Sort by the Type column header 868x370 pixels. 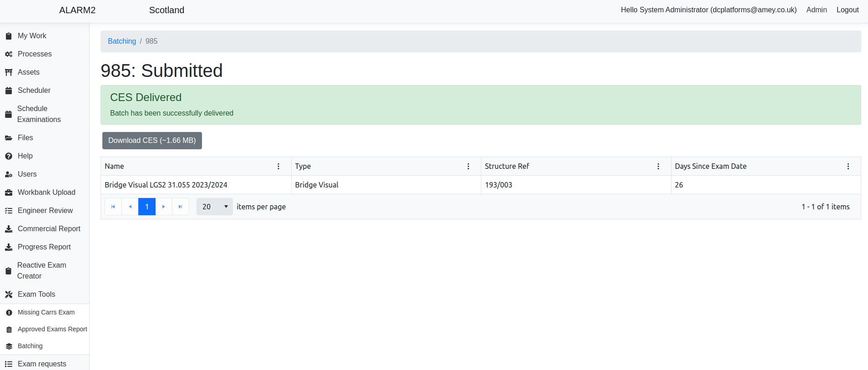point(303,166)
